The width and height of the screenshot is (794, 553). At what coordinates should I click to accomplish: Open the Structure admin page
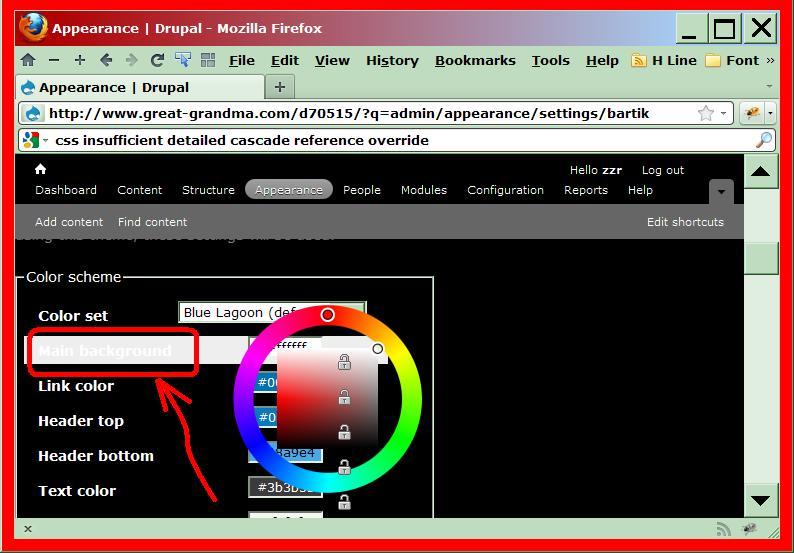tap(208, 190)
